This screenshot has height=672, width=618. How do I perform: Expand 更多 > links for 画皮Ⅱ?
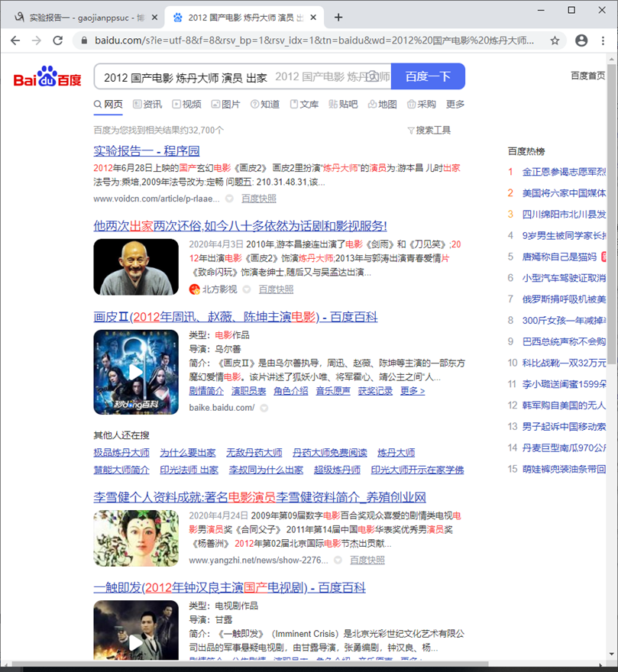413,391
